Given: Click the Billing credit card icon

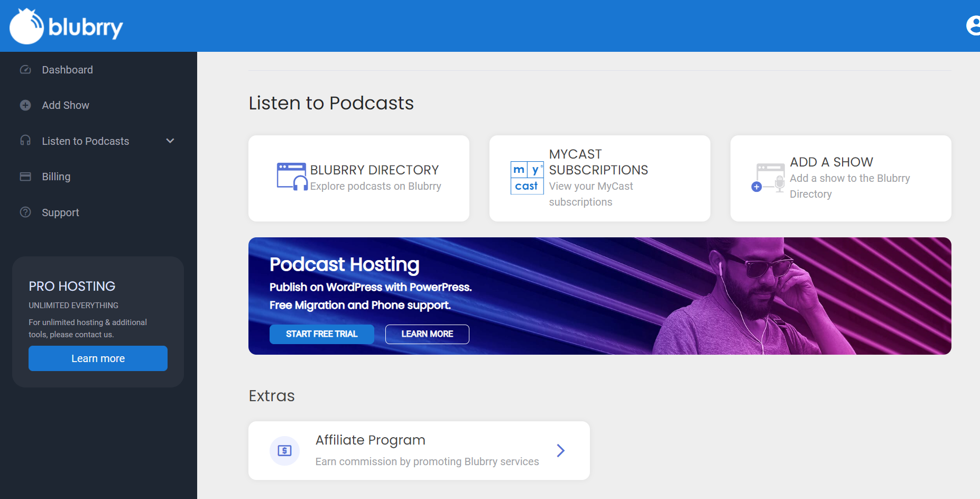Looking at the screenshot, I should point(25,177).
